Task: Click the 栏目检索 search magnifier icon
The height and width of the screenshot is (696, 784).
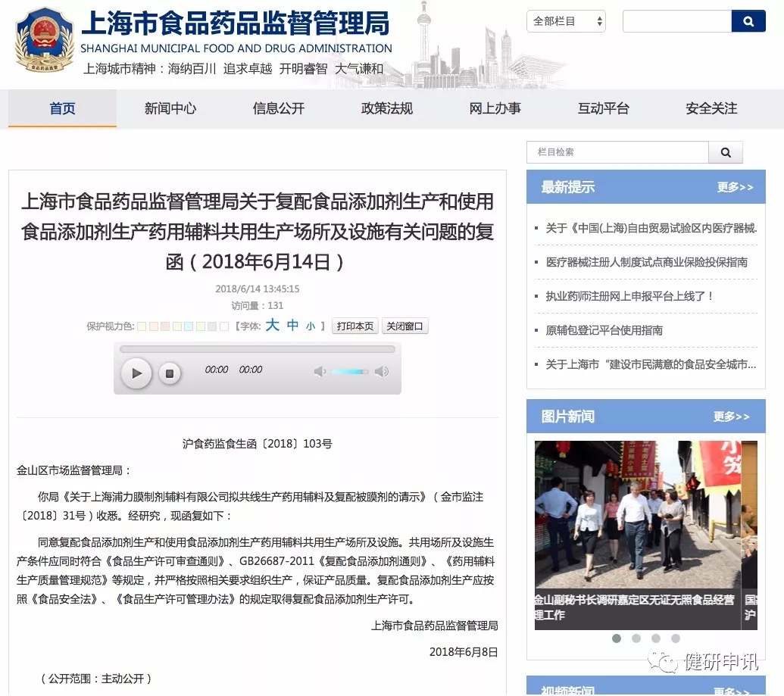Action: (x=726, y=152)
